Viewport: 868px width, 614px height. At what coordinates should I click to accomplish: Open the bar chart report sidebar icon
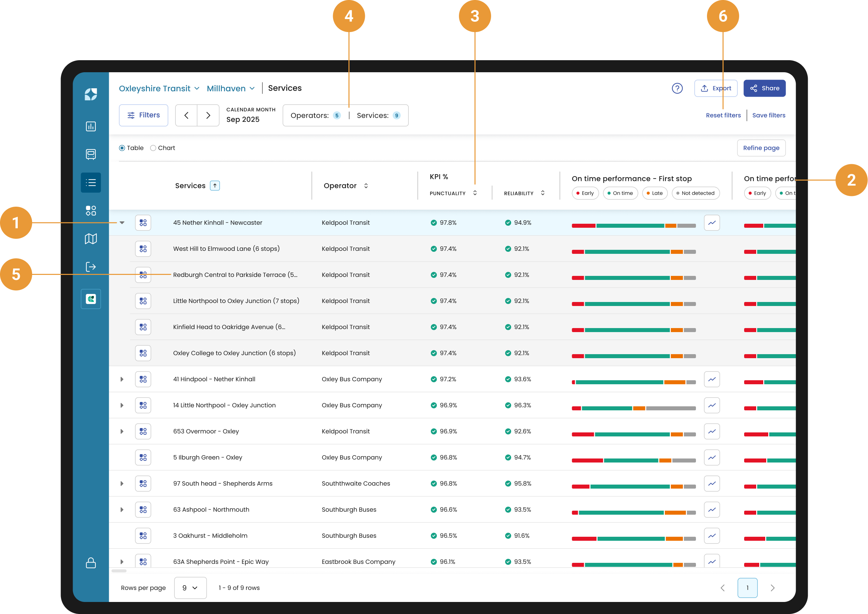tap(91, 126)
